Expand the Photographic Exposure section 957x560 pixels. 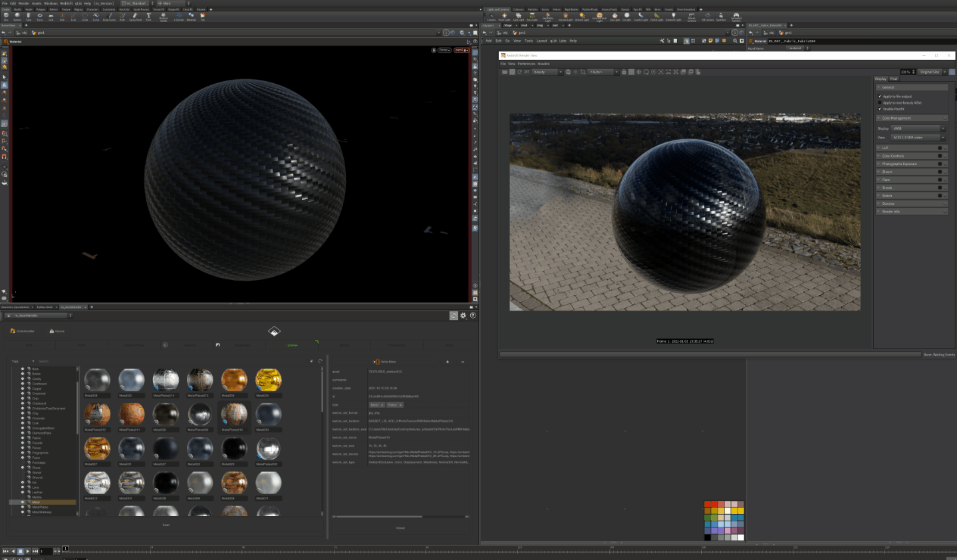[x=899, y=164]
